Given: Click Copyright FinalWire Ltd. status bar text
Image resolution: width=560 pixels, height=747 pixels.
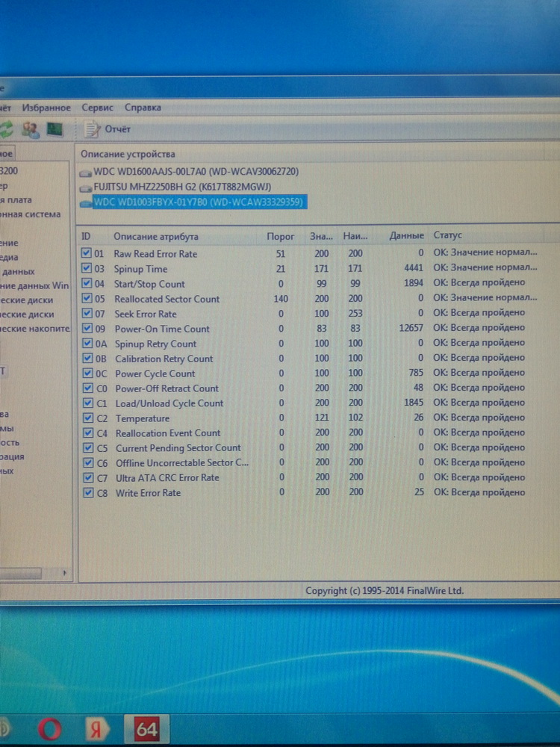Looking at the screenshot, I should coord(385,591).
